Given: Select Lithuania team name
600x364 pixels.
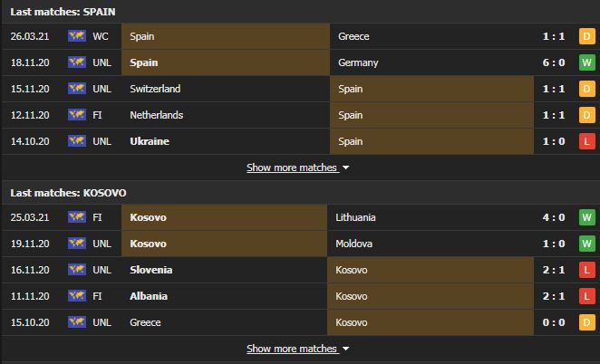Looking at the screenshot, I should tap(355, 217).
